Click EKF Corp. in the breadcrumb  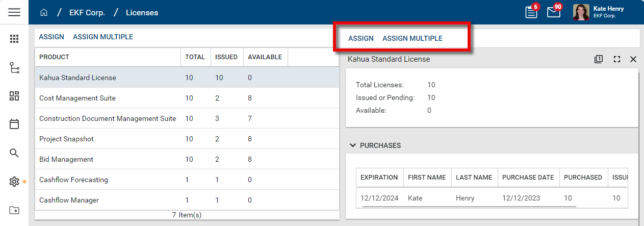coord(87,13)
